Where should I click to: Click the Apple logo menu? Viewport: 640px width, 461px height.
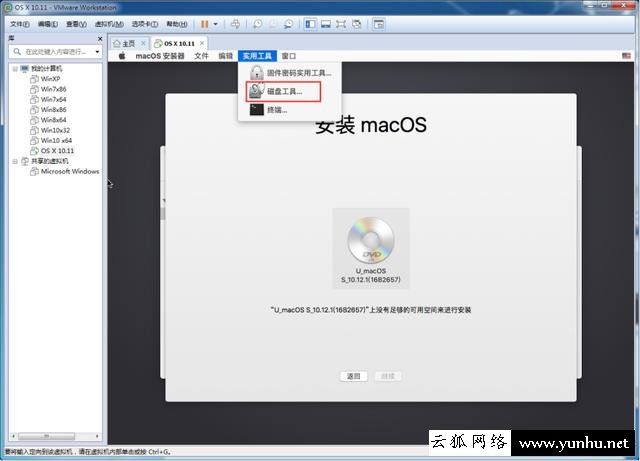[x=122, y=56]
